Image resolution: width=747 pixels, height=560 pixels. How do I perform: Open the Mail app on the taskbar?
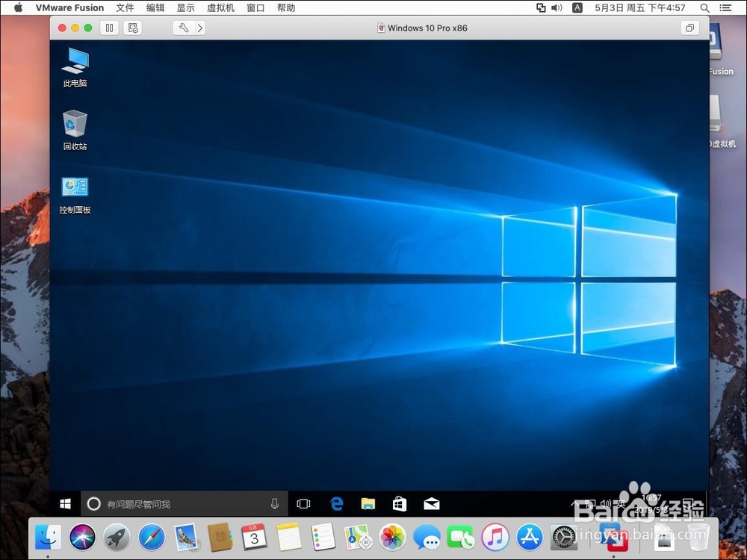(x=432, y=504)
